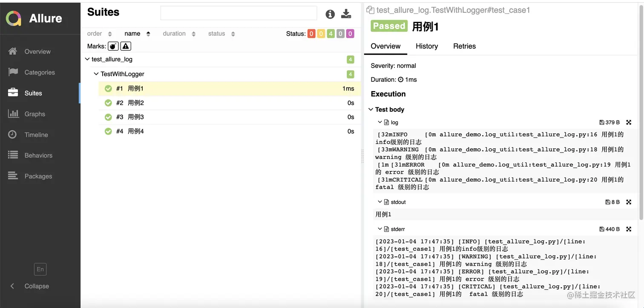This screenshot has width=644, height=308.
Task: Open log attachment in fullscreen
Action: pos(629,122)
